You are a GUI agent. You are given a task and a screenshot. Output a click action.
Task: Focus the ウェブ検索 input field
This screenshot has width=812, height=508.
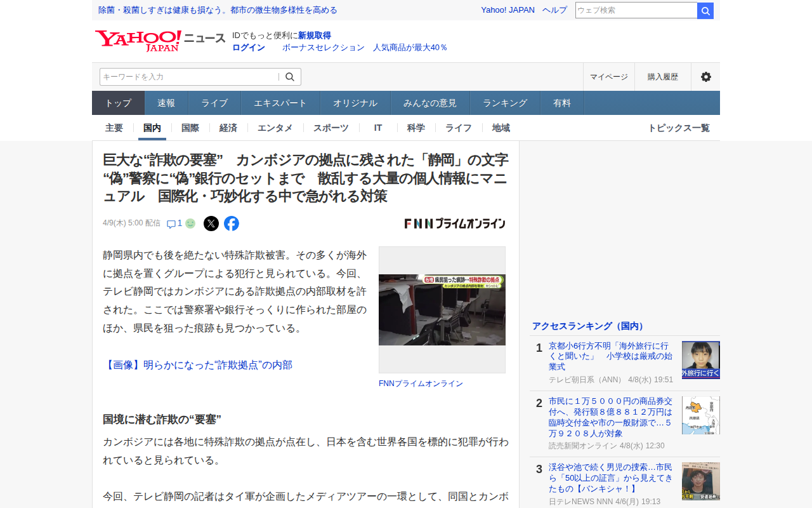pyautogui.click(x=636, y=11)
